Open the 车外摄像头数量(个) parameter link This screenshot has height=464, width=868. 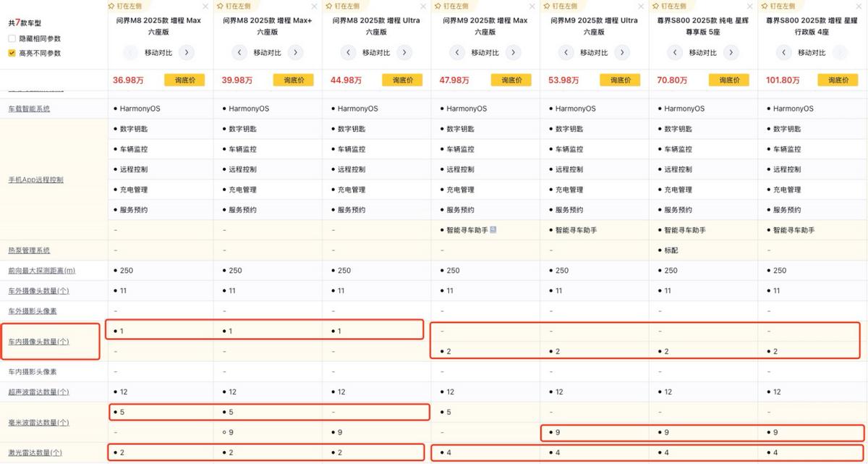click(x=38, y=291)
